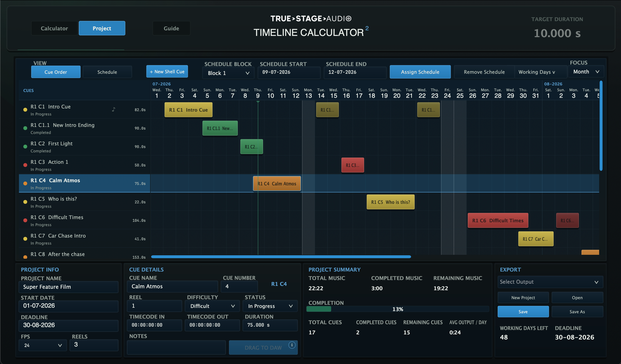Image resolution: width=621 pixels, height=364 pixels.
Task: Click the yellow status dot of R1 C1 Intro Cue
Action: [x=25, y=110]
